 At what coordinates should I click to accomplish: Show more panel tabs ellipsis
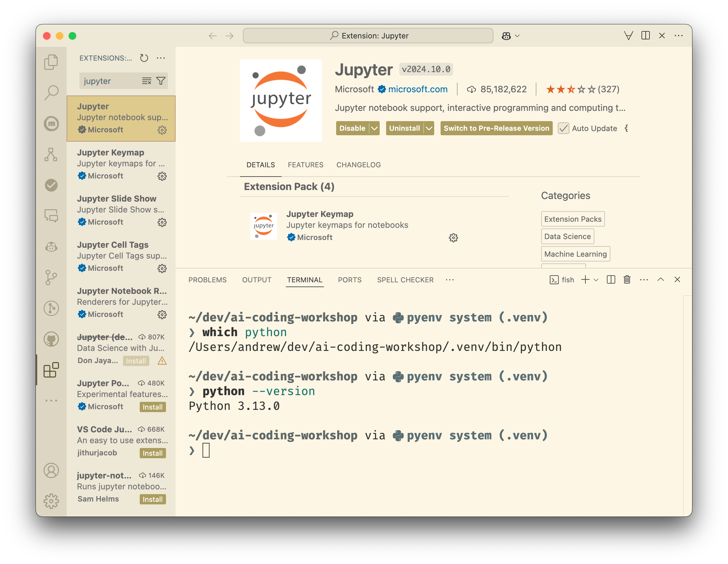pyautogui.click(x=450, y=280)
